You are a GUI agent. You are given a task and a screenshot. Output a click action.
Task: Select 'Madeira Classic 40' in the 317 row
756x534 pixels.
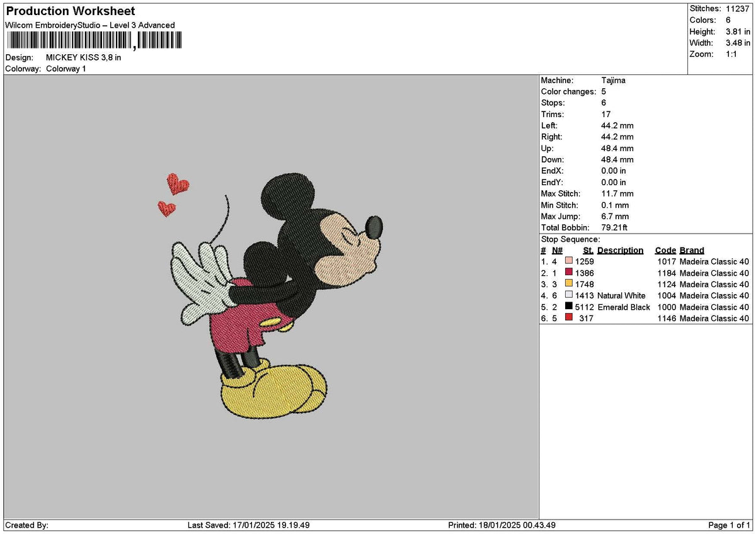coord(714,318)
